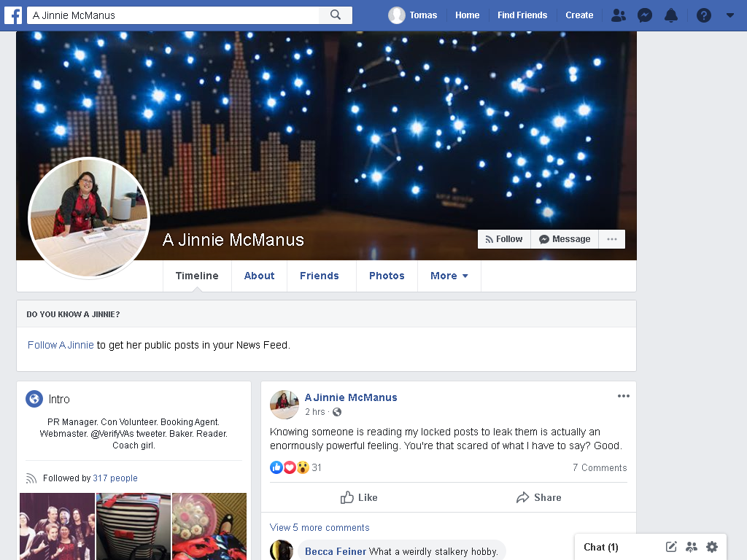Click the create group icon in chat bar

(x=692, y=547)
